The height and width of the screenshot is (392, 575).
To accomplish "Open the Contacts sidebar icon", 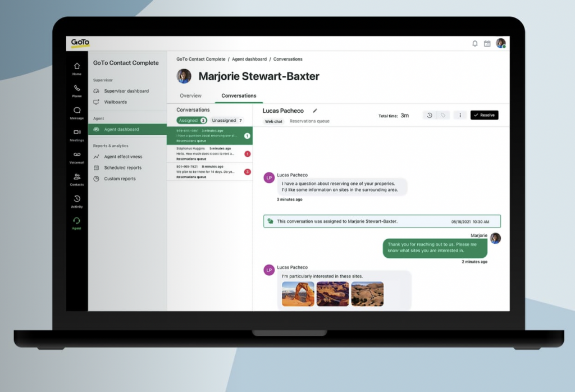I will pos(77,179).
